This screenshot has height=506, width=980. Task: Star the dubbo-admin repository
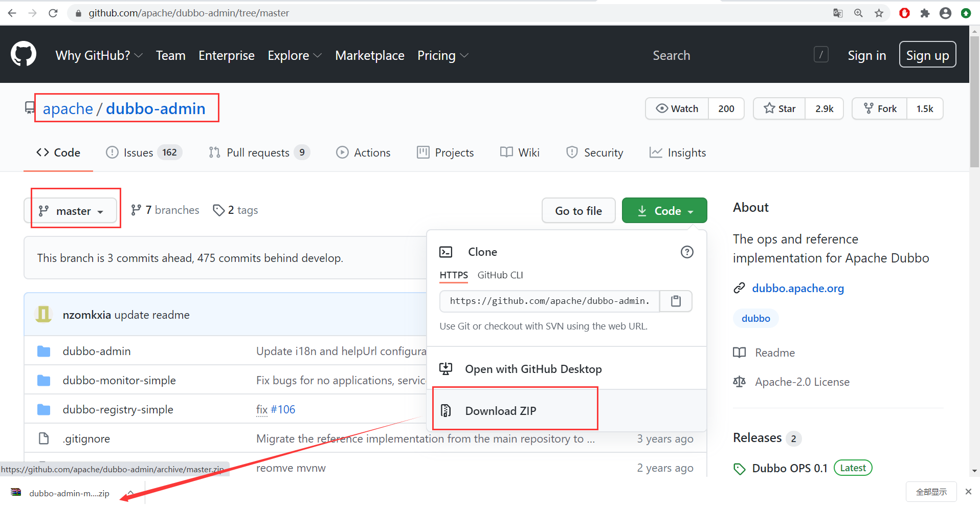(779, 108)
